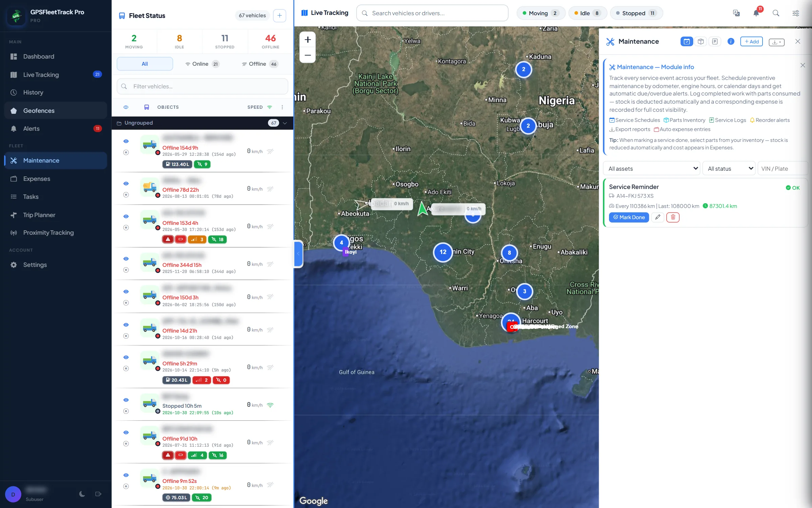Collapse the Ungrouped vehicle group
The image size is (812, 508).
pos(285,123)
